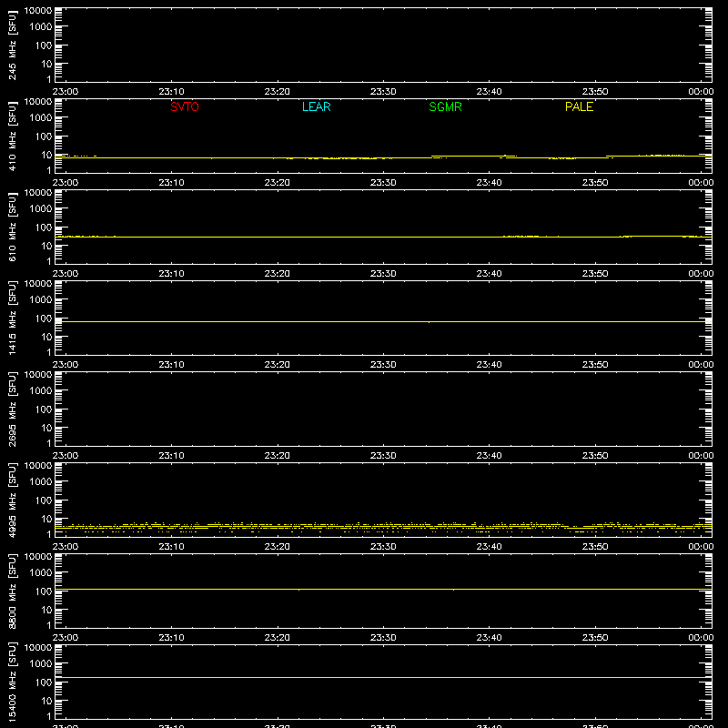Select the 1415 MHz [SFU] axis title
Image resolution: width=728 pixels, height=728 pixels.
click(x=12, y=318)
